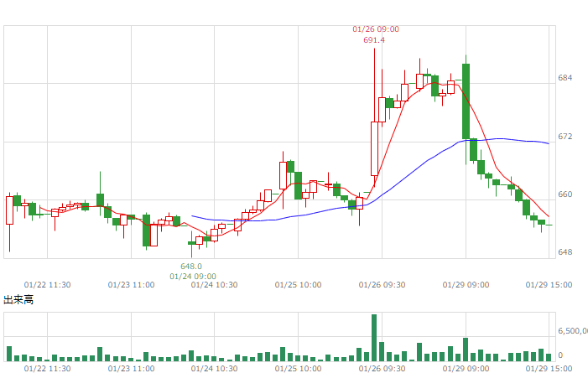This screenshot has height=373, width=588.
Task: Click volume chart date label 01/24 10:30
Action: (214, 369)
